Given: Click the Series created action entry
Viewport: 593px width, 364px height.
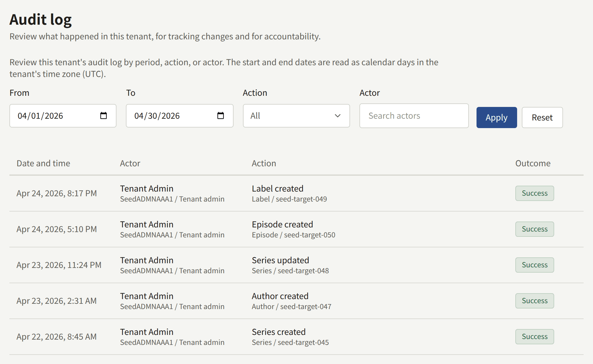Looking at the screenshot, I should (x=279, y=332).
